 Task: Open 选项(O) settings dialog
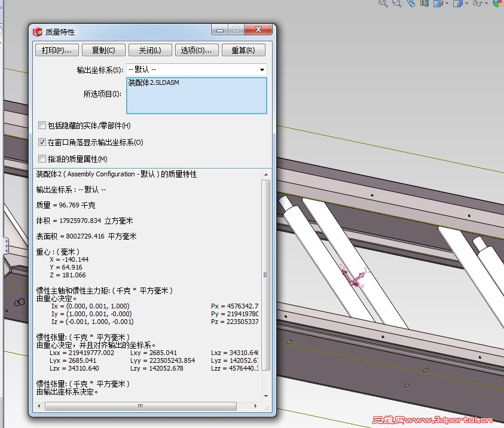[x=197, y=50]
